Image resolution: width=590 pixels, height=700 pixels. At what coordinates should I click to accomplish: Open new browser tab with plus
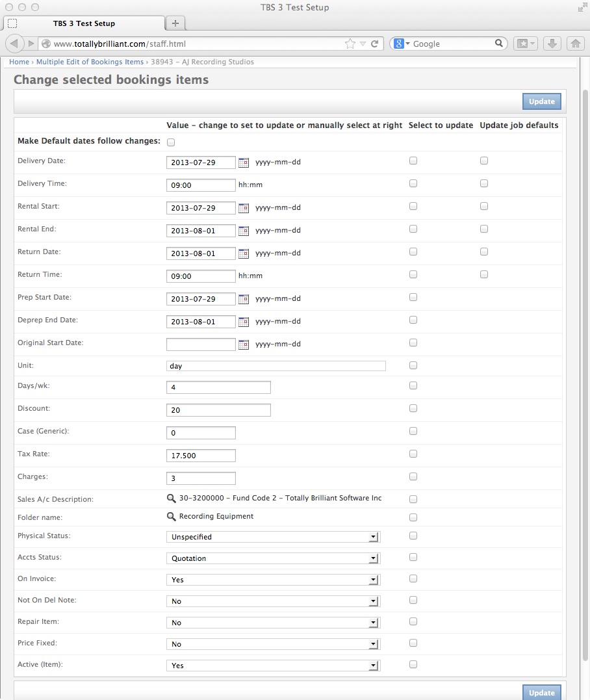[x=175, y=23]
